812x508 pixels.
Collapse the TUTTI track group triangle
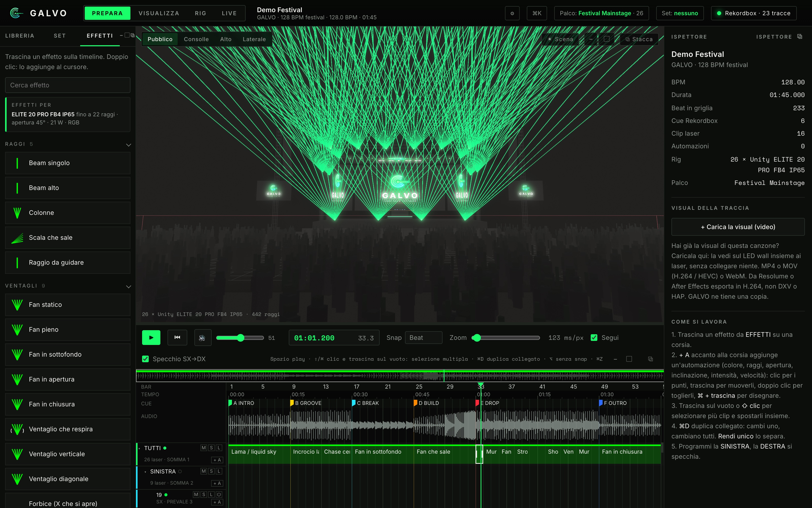[x=139, y=449]
